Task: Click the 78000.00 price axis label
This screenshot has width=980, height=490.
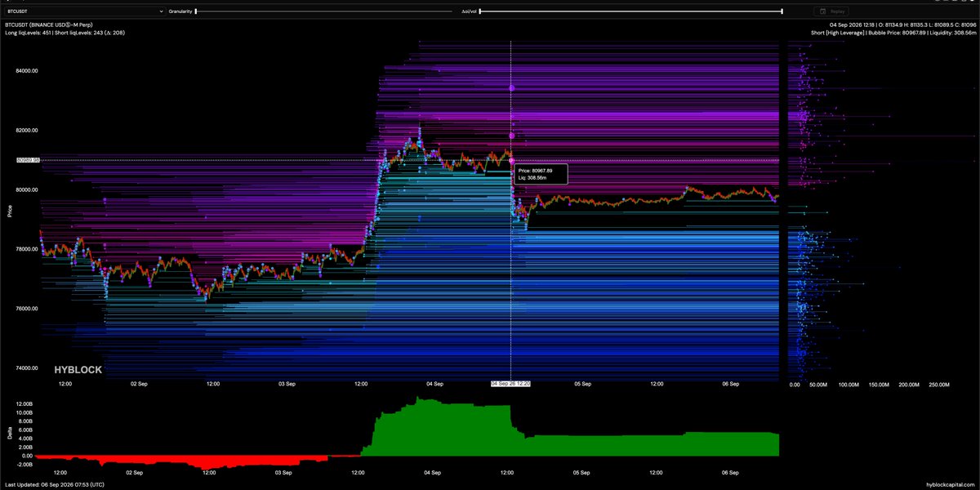Action: click(27, 249)
